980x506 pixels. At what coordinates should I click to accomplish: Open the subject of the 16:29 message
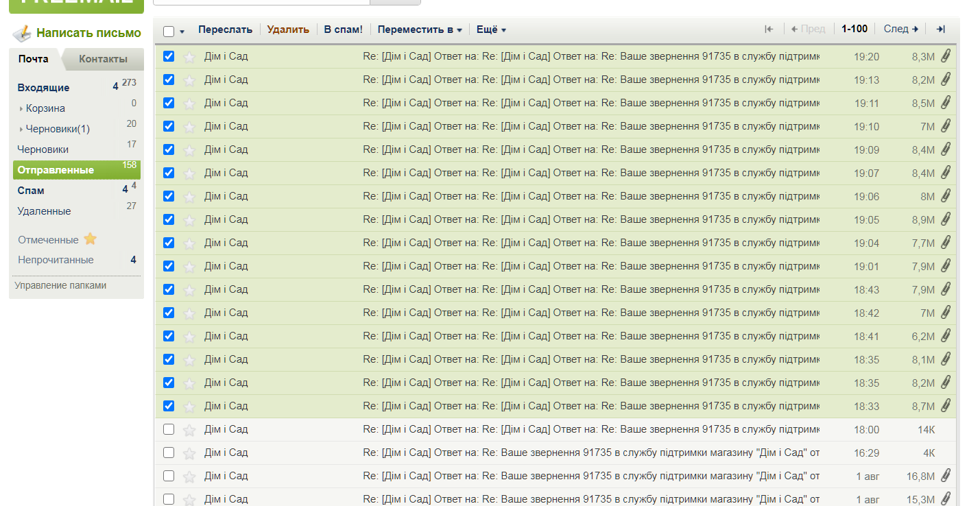591,453
